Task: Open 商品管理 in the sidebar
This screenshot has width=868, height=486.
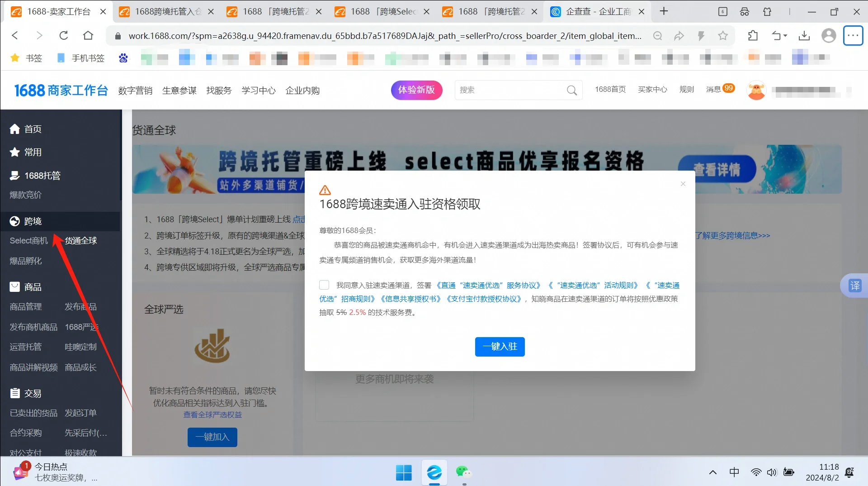Action: (x=26, y=307)
